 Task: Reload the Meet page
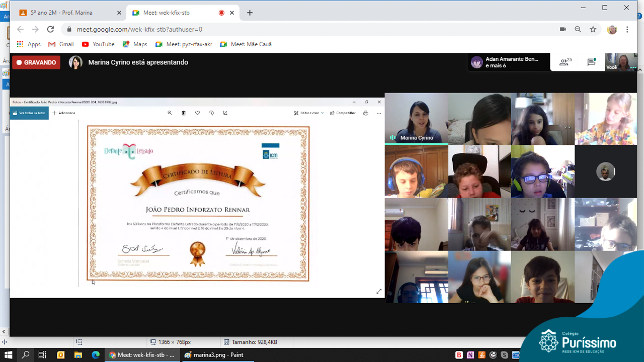(50, 30)
